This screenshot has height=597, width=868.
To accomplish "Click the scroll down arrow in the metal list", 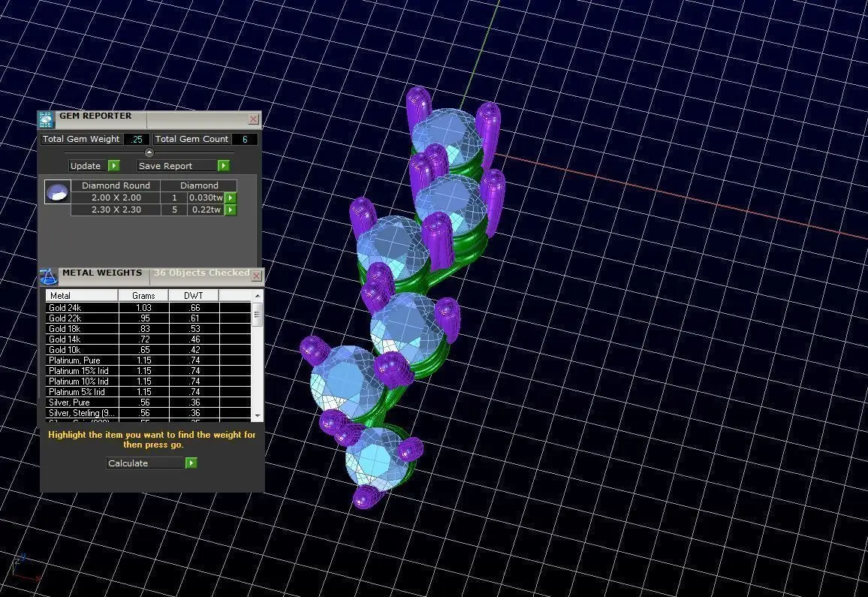I will pos(258,415).
